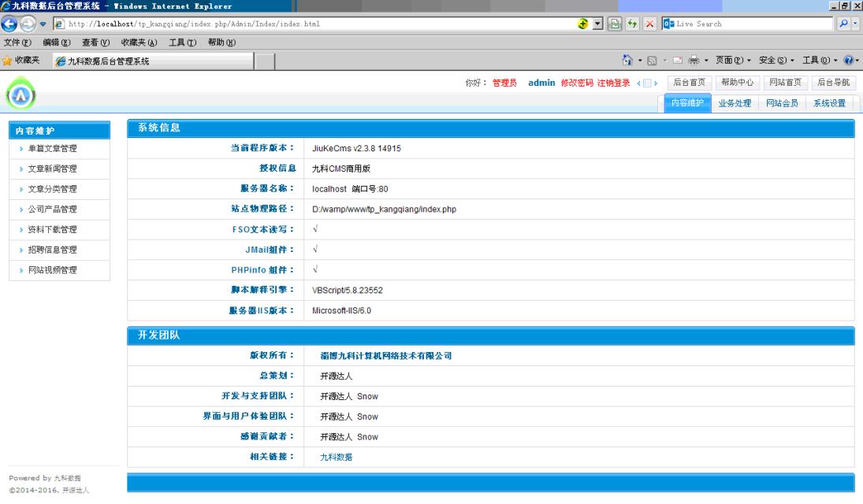Follow the 九科数据 link under 相关链接

click(337, 458)
